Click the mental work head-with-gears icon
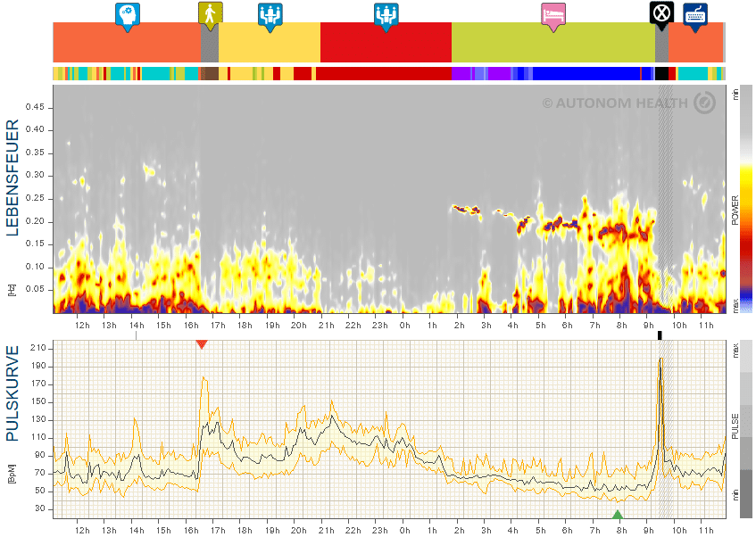Screen dimensions: 756x537 coord(128,16)
